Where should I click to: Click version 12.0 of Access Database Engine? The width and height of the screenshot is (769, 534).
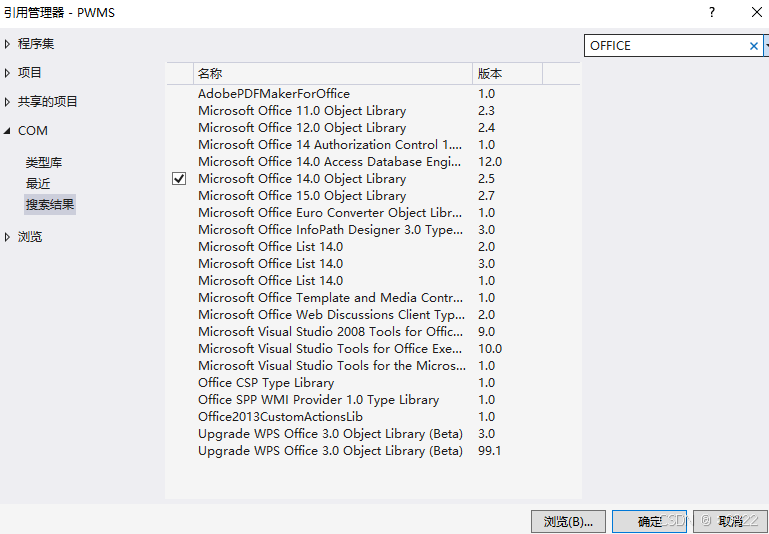tap(490, 162)
